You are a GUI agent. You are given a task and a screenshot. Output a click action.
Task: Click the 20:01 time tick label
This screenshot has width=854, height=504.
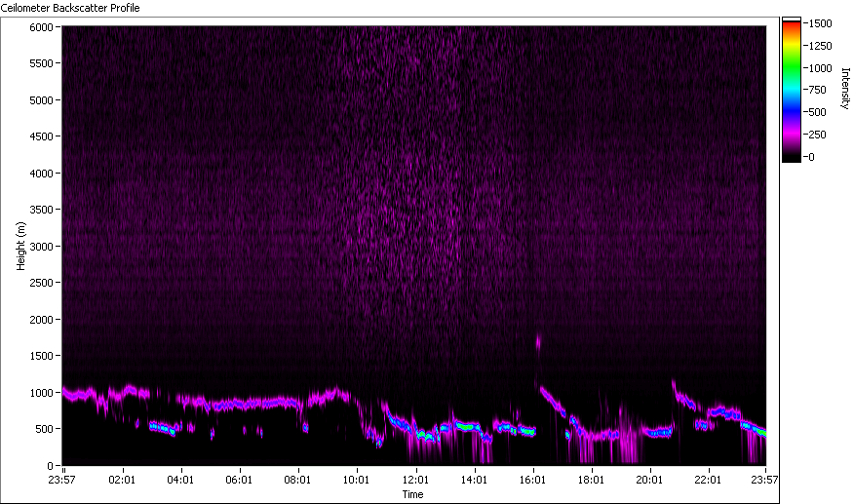pyautogui.click(x=649, y=480)
